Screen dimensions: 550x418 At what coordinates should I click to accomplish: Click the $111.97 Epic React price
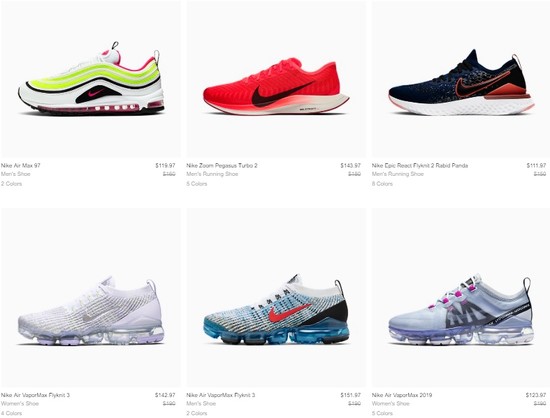536,166
